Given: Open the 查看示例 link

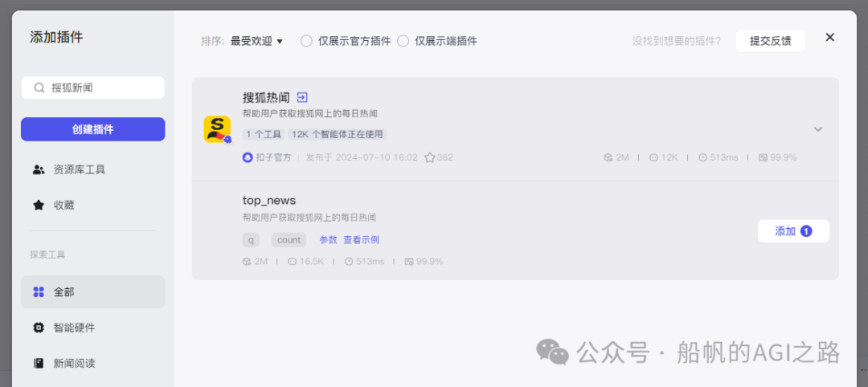Looking at the screenshot, I should tap(361, 240).
